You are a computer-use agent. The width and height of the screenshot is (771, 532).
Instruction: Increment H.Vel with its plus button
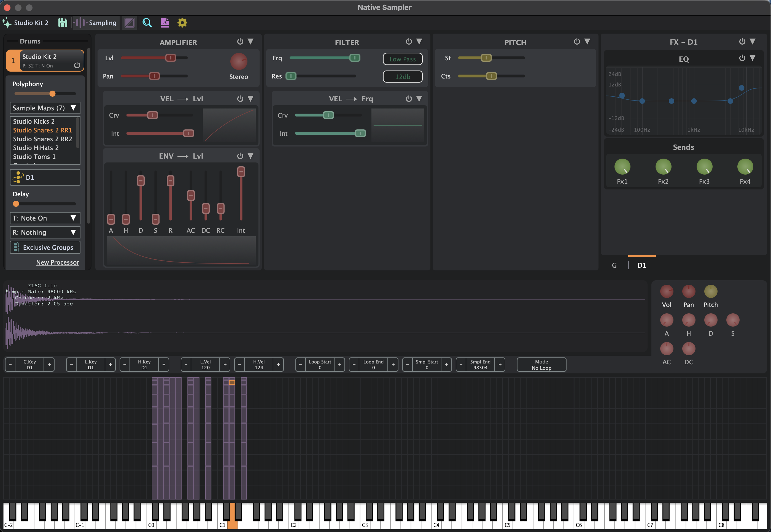pos(279,364)
